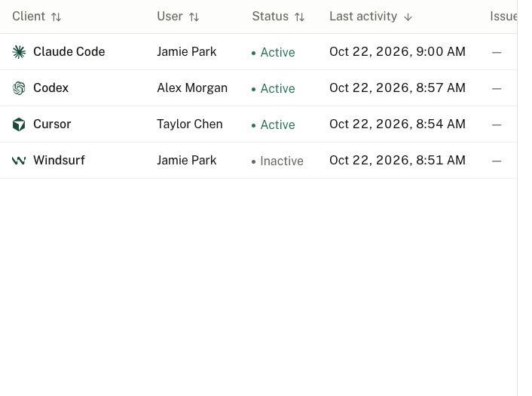Click the Windsurf wave icon
The image size is (532, 396).
[x=19, y=161]
